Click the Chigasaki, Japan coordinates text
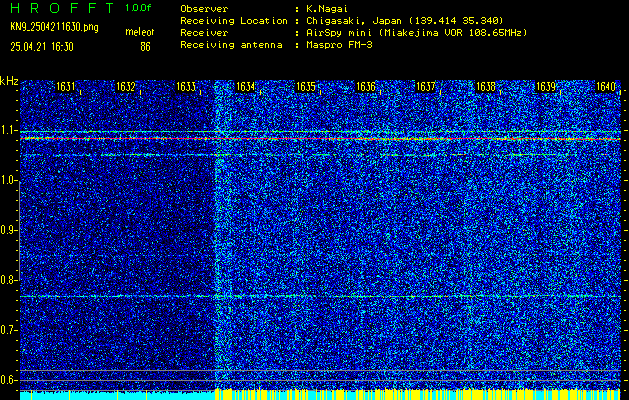 pyautogui.click(x=405, y=21)
